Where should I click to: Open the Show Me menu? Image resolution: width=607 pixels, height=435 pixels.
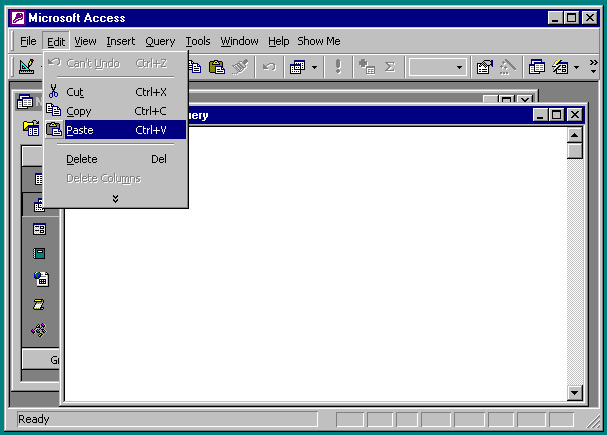(319, 41)
